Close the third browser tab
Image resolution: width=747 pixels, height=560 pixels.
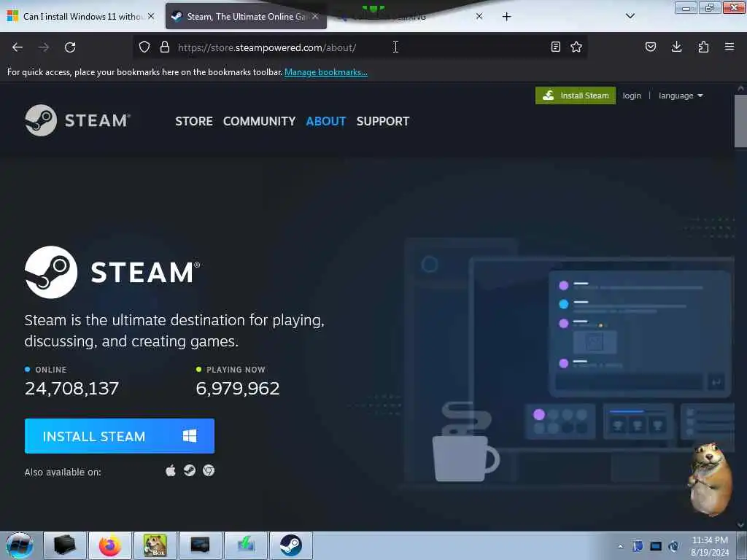pyautogui.click(x=479, y=16)
